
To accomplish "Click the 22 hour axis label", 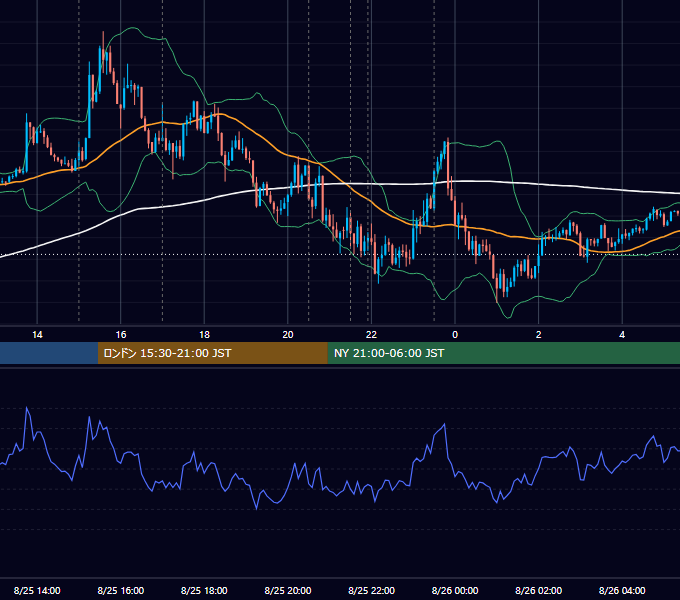I will (371, 335).
